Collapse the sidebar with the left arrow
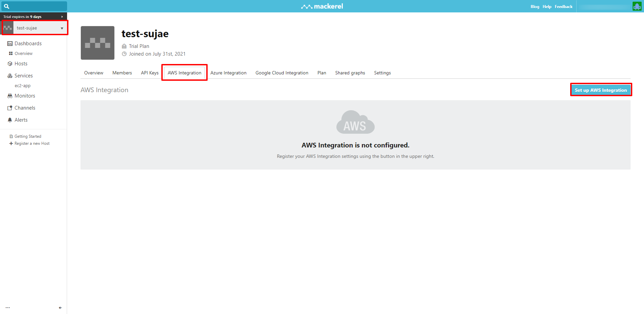Viewport: 644px width, 314px height. [x=60, y=308]
